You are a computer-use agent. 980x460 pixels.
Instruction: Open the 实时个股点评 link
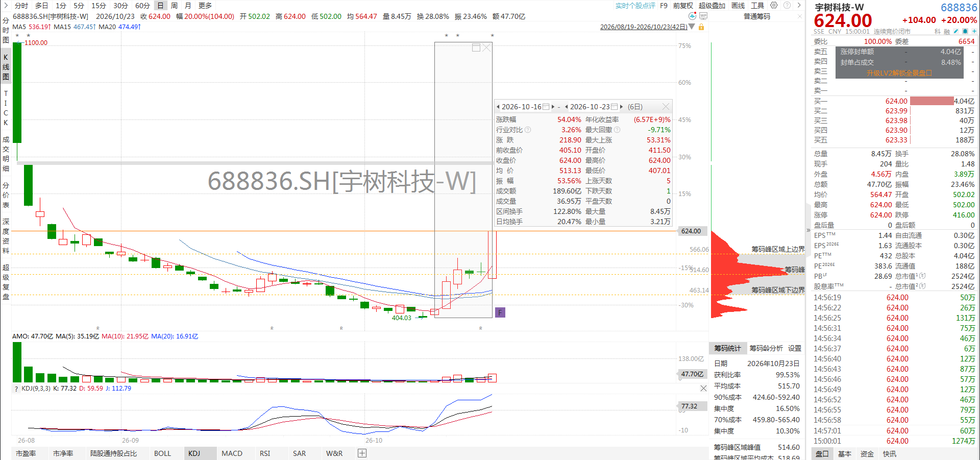[635, 6]
